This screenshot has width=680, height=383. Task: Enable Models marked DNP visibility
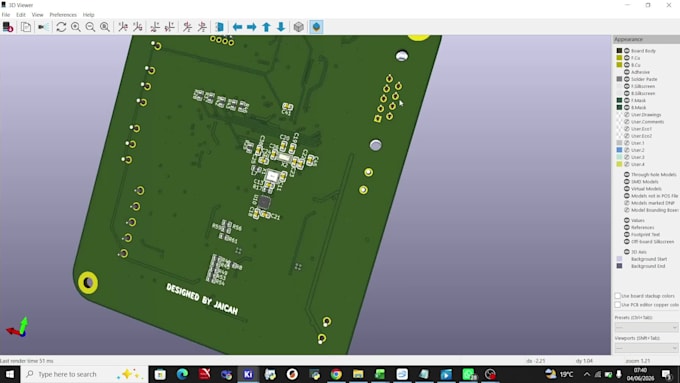coord(627,203)
